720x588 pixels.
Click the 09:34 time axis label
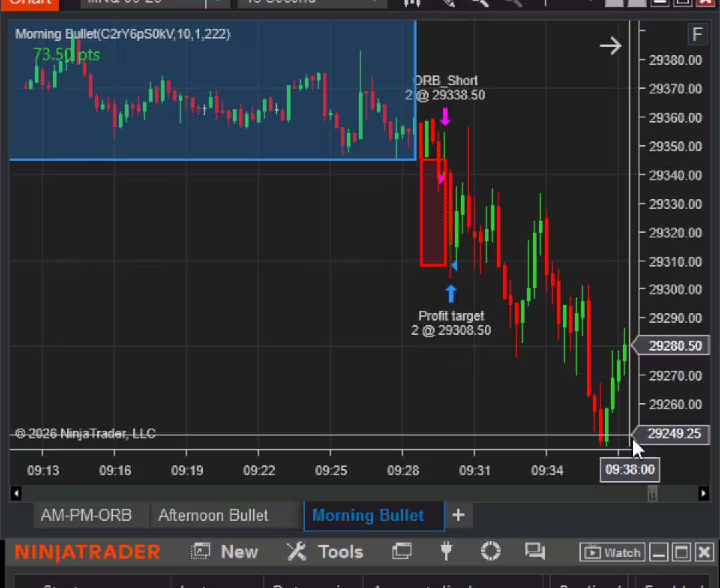coord(547,471)
